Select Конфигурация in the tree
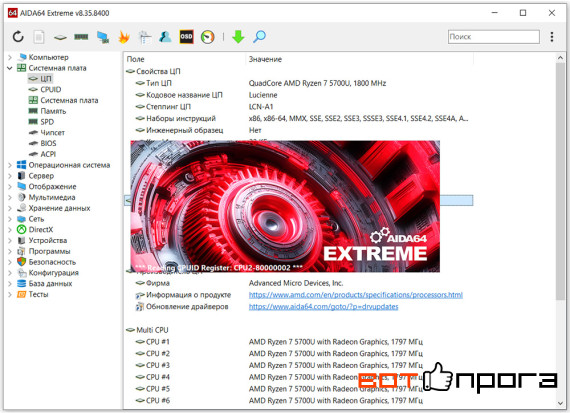Viewport: 570px width, 413px height. (x=48, y=273)
